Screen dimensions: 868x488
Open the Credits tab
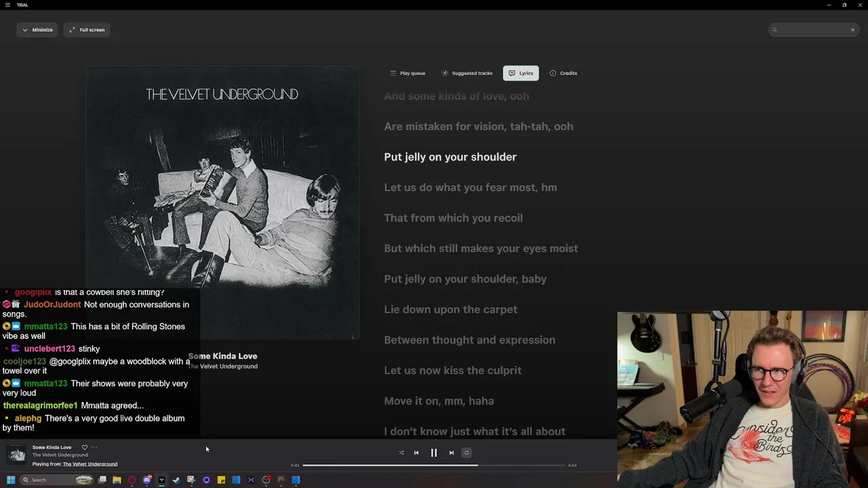pos(564,73)
